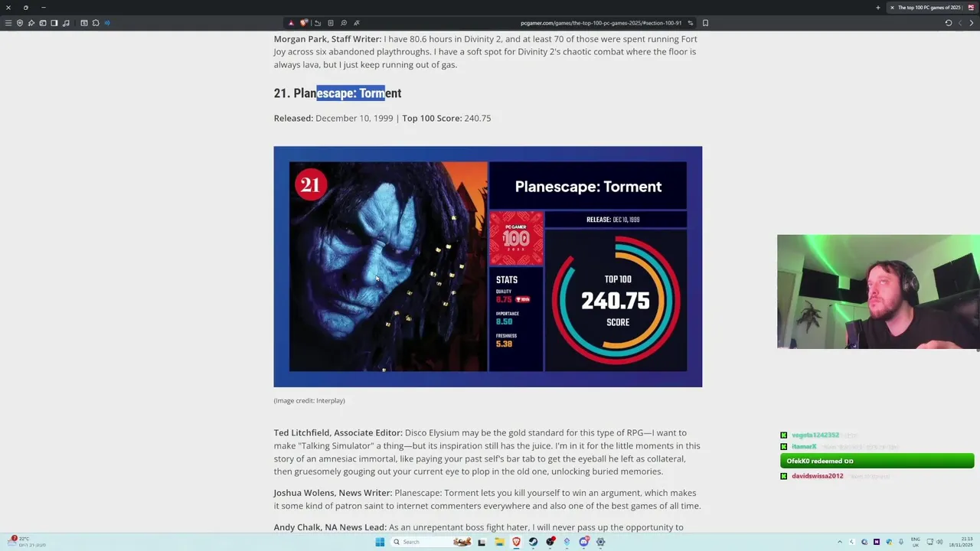Toggle reader mode icon in address bar
Image resolution: width=980 pixels, height=551 pixels.
coord(330,23)
